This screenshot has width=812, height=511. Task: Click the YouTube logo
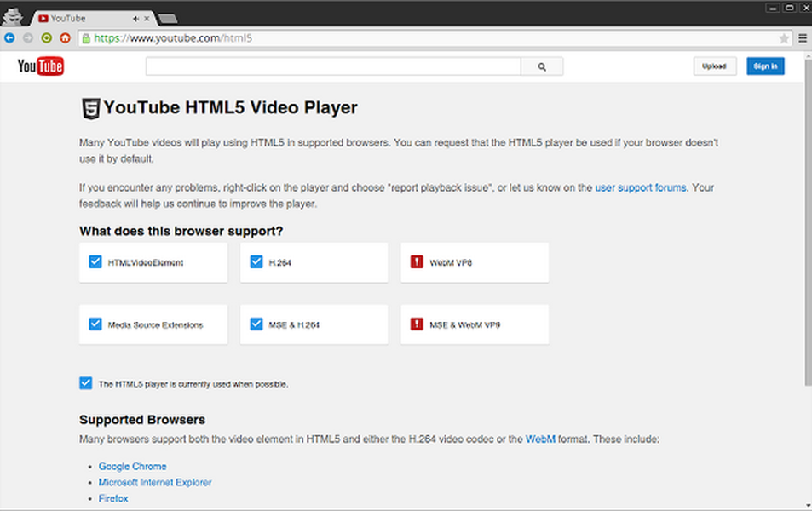[40, 66]
